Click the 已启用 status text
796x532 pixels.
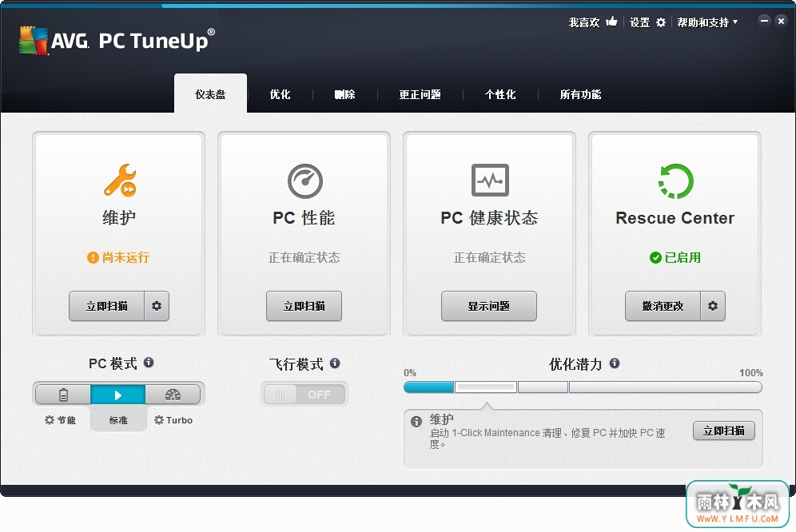pyautogui.click(x=683, y=257)
